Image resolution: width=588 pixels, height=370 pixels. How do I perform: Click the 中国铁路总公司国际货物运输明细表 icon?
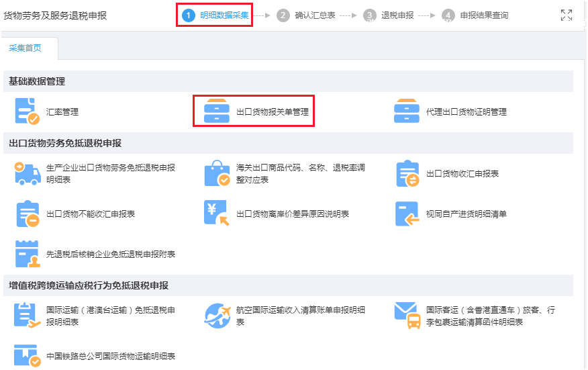pyautogui.click(x=28, y=356)
